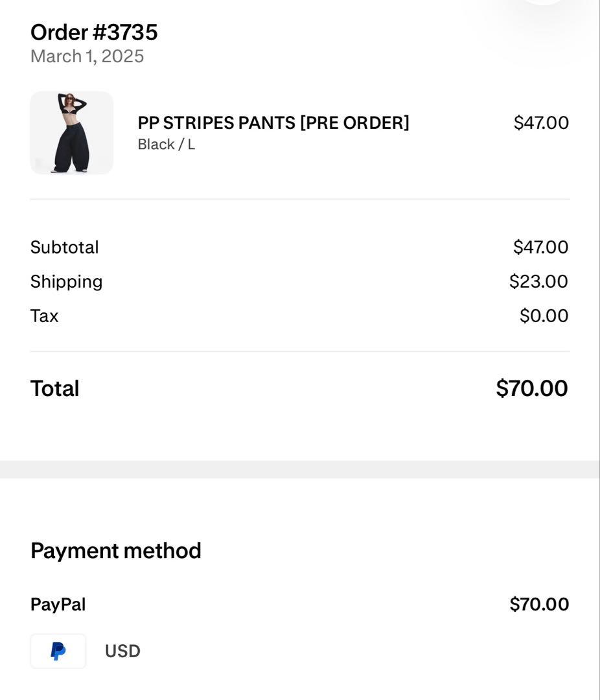Click the bold Total label
Image resolution: width=600 pixels, height=700 pixels.
coord(54,389)
